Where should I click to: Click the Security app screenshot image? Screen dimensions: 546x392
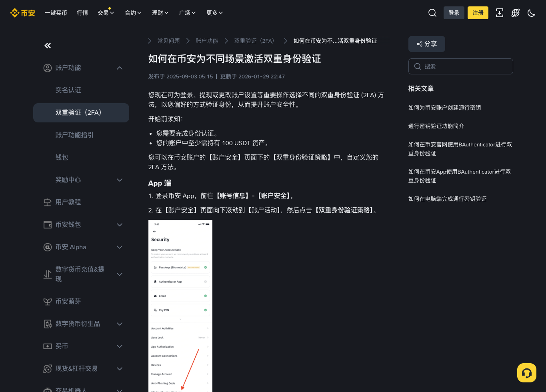180,306
